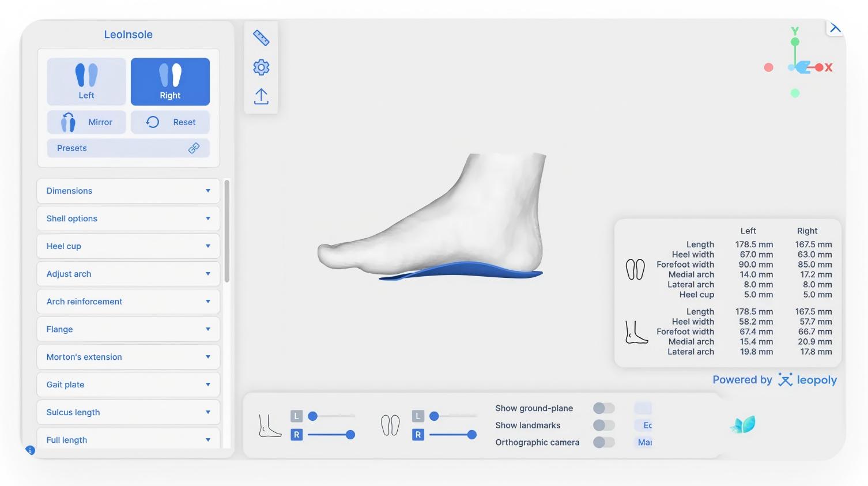Click the partially hidden Mar button
This screenshot has height=486, width=868.
643,442
